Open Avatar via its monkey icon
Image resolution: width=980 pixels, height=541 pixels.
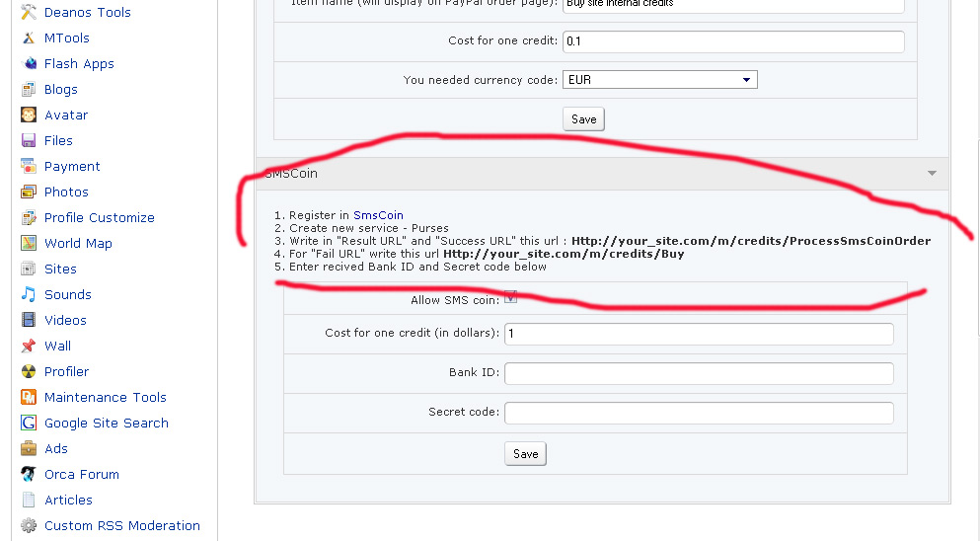[x=29, y=115]
